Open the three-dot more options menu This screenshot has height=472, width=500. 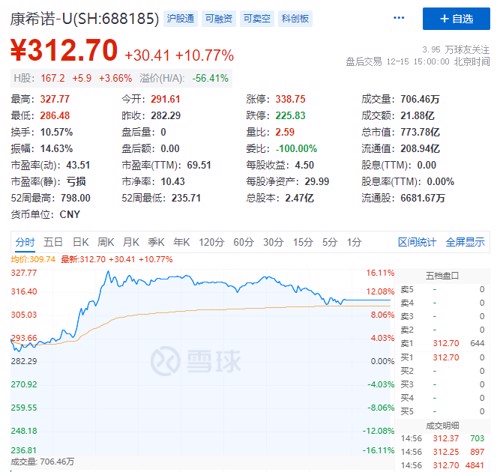(x=399, y=18)
